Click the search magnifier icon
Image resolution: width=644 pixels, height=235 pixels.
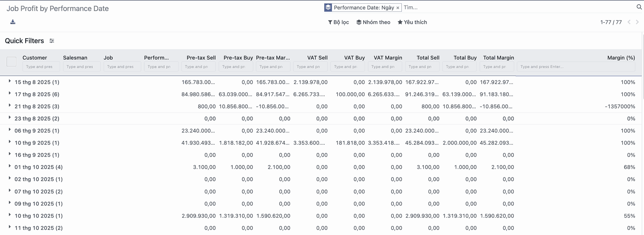(x=639, y=7)
